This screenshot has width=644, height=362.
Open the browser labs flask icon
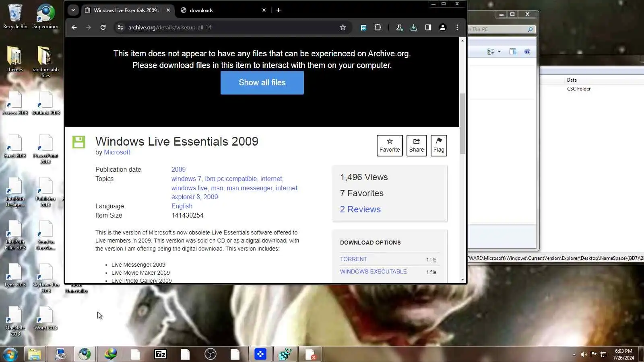(399, 27)
